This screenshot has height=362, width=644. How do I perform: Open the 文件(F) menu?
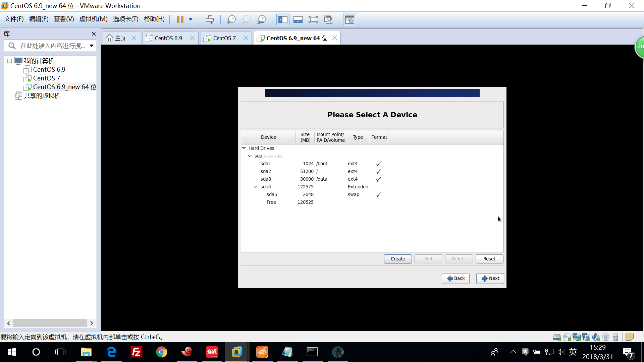[14, 19]
